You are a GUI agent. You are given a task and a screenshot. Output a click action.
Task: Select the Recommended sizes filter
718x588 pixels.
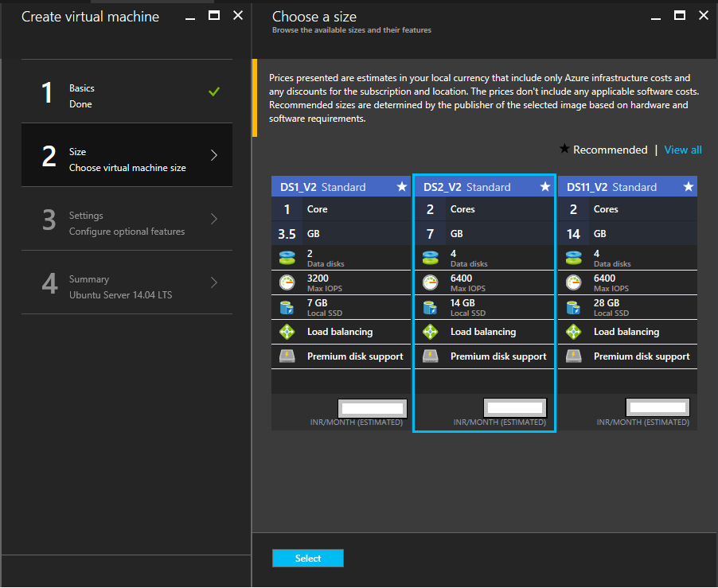[x=610, y=150]
